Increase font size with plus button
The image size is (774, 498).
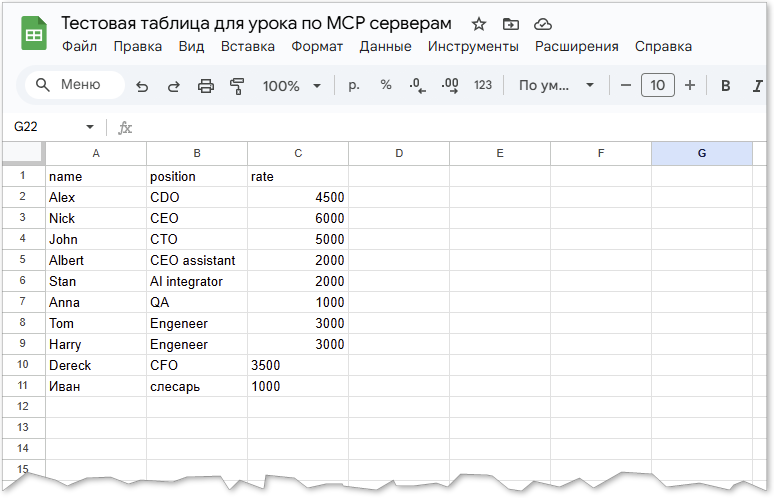(690, 86)
